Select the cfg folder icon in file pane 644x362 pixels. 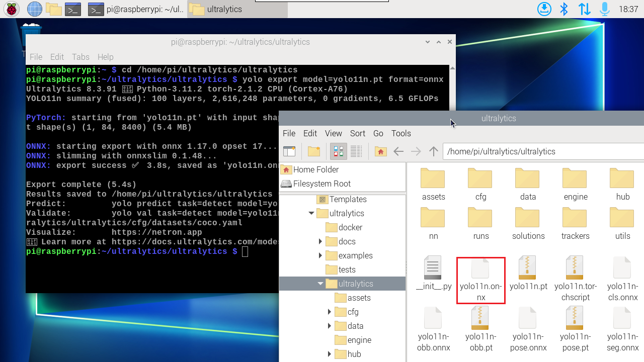click(x=480, y=185)
